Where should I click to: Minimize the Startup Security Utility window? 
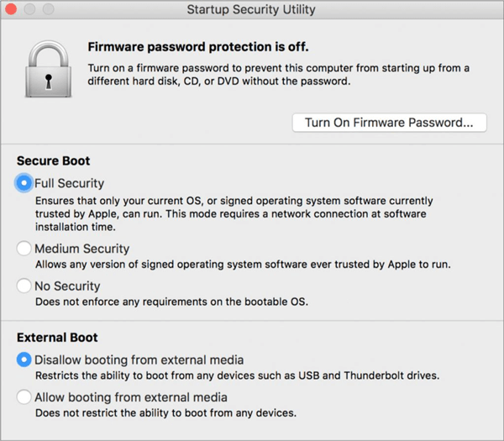(x=31, y=11)
